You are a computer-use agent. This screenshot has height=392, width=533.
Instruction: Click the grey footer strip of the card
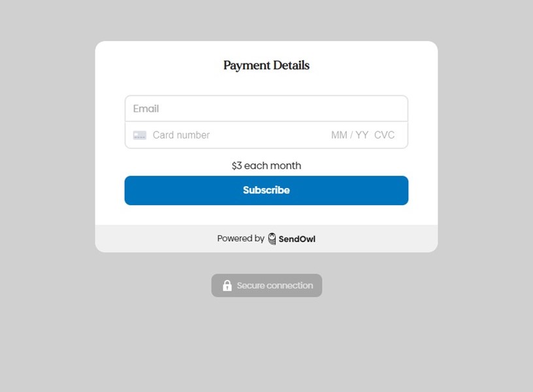[x=266, y=238]
